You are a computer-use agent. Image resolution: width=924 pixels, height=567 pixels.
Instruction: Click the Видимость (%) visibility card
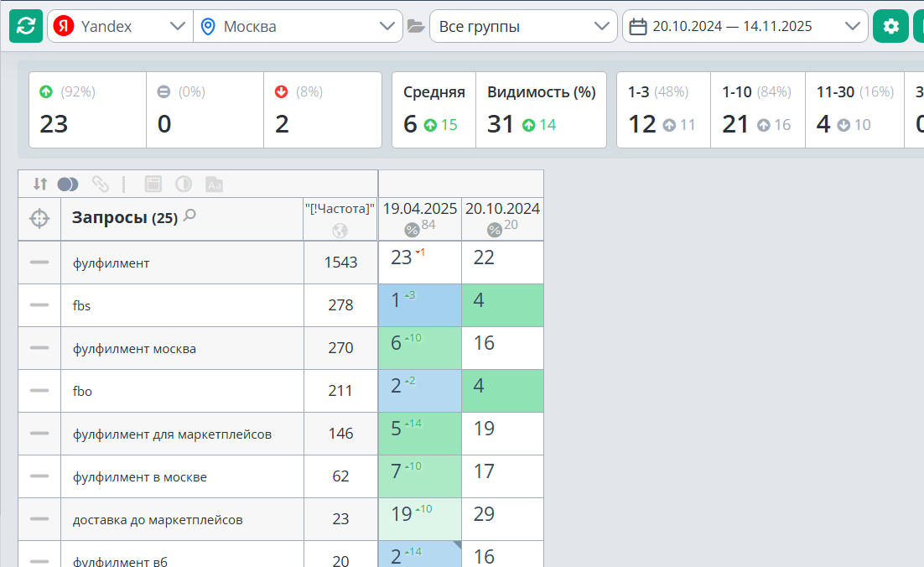tap(541, 110)
